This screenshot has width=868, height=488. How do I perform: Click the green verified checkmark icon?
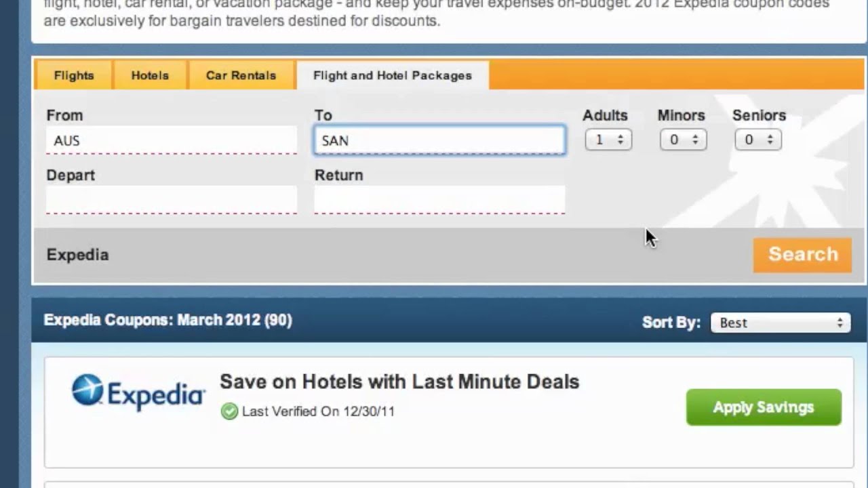[x=229, y=411]
